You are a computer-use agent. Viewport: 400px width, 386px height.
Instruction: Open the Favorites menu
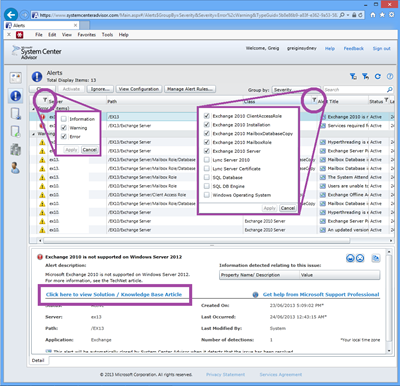coord(87,35)
